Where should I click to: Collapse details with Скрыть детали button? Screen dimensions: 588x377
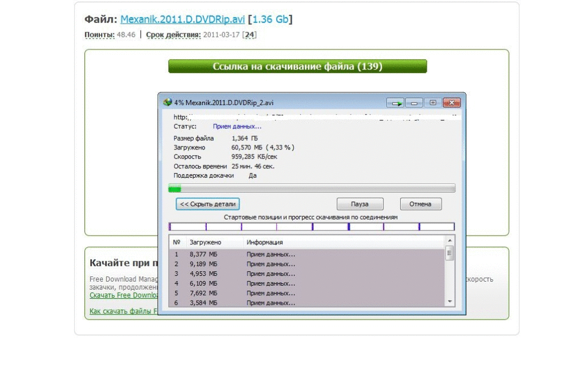pos(207,204)
